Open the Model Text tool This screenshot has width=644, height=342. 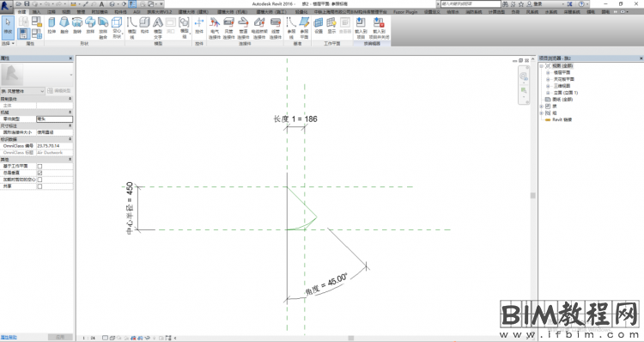(x=158, y=28)
